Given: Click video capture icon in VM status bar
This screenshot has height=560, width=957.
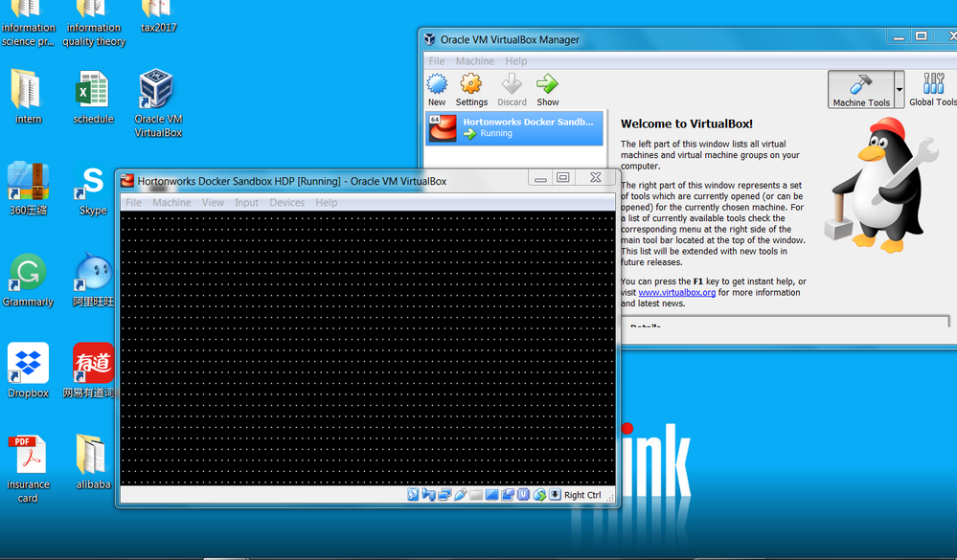Looking at the screenshot, I should [x=507, y=495].
